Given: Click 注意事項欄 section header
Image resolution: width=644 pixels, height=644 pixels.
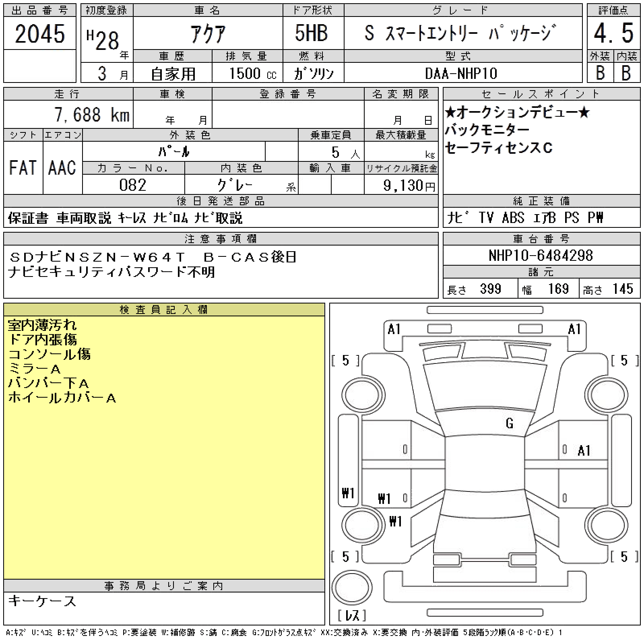Looking at the screenshot, I should coord(221,239).
